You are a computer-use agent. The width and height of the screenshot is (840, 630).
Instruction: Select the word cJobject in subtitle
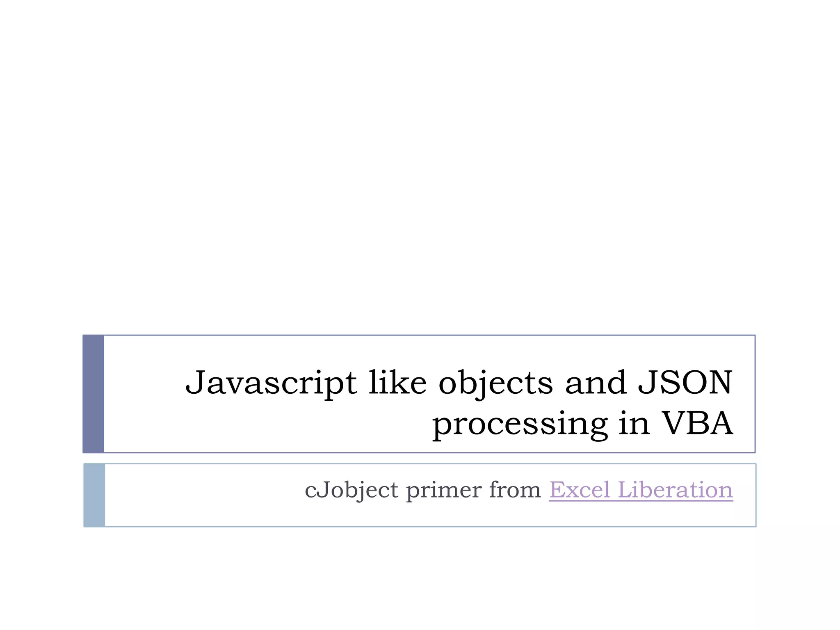click(x=352, y=491)
